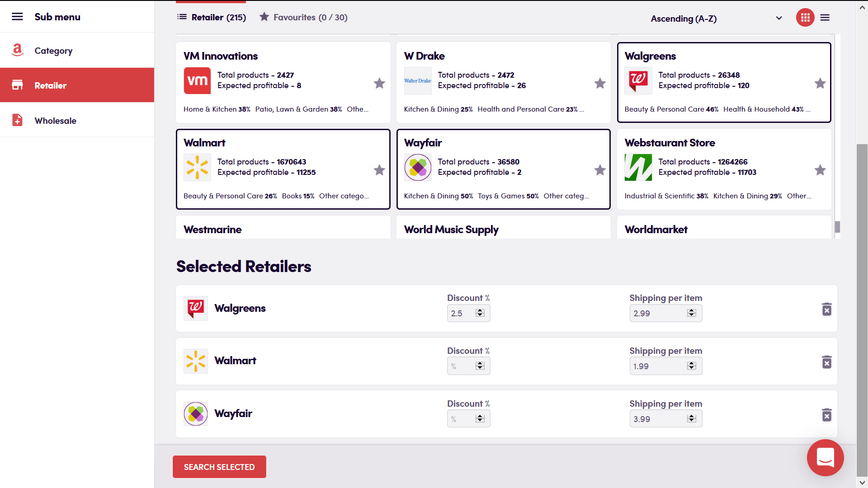
Task: Open the Retailer (215) tab
Action: [212, 17]
